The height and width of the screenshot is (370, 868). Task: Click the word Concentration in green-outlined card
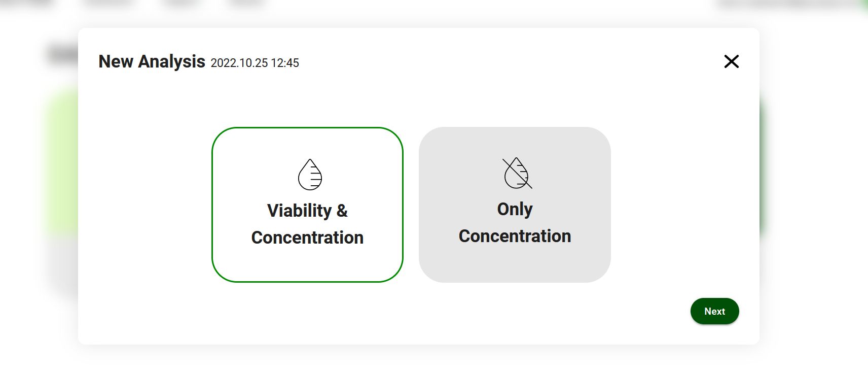coord(307,238)
